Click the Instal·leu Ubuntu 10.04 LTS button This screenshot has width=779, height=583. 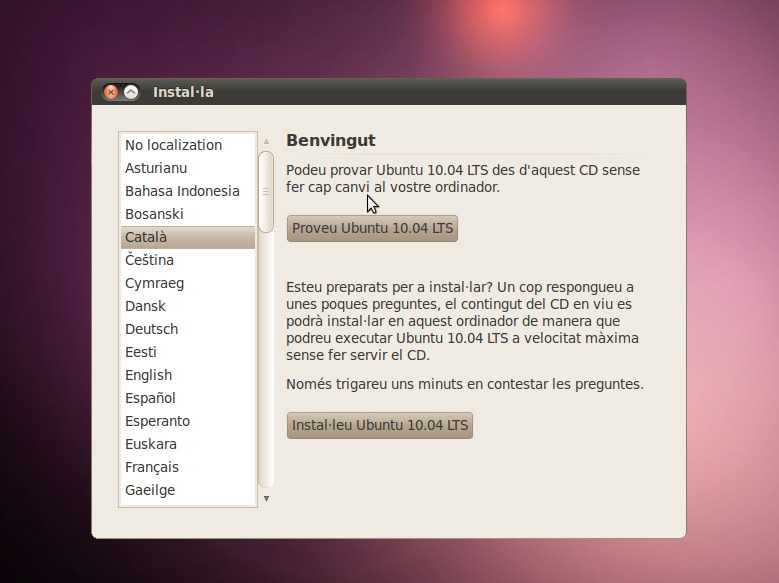click(x=380, y=425)
